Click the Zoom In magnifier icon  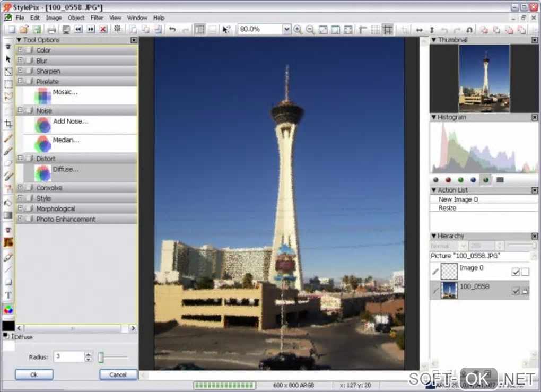298,30
